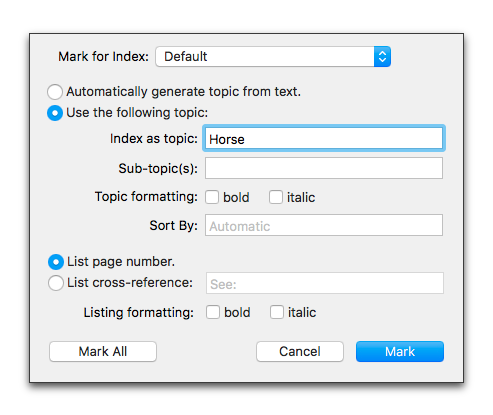The image size is (493, 415).
Task: Click the Mark All button
Action: click(x=103, y=351)
